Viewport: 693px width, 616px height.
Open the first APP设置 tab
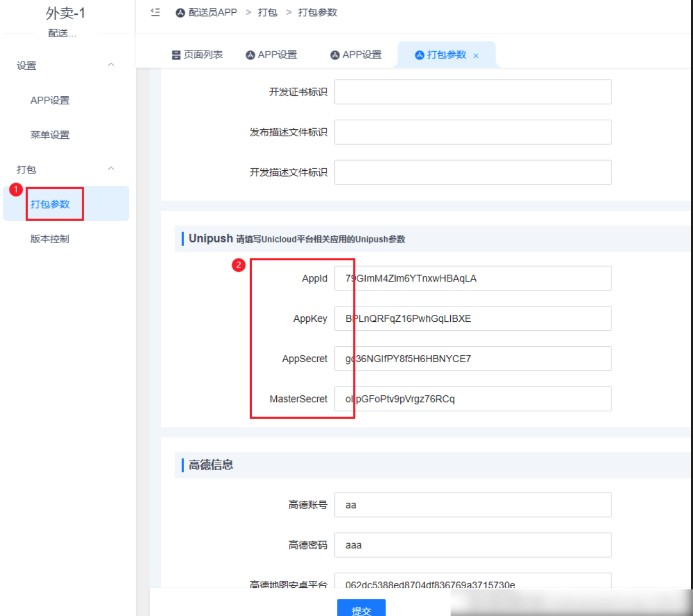coord(277,54)
